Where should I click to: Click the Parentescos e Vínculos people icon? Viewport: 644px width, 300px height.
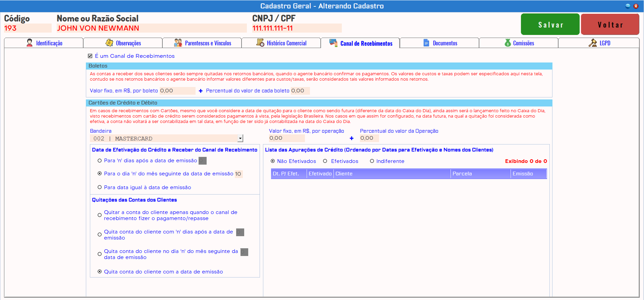[178, 43]
